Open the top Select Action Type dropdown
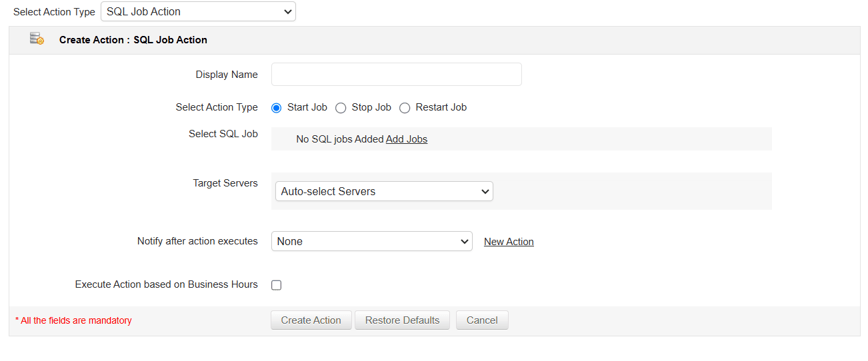Viewport: 868px width, 361px height. [x=198, y=12]
